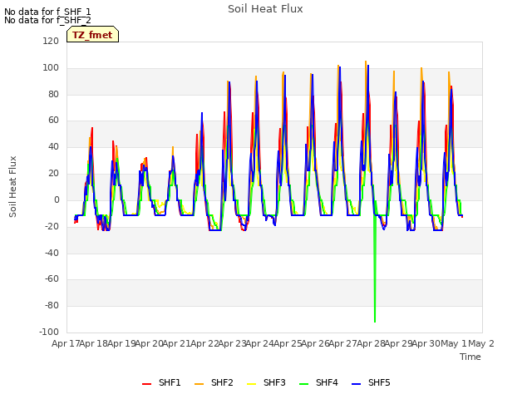The height and width of the screenshot is (399, 532).
Task: Click the Apr 28 x-axis label
Action: point(372,343)
